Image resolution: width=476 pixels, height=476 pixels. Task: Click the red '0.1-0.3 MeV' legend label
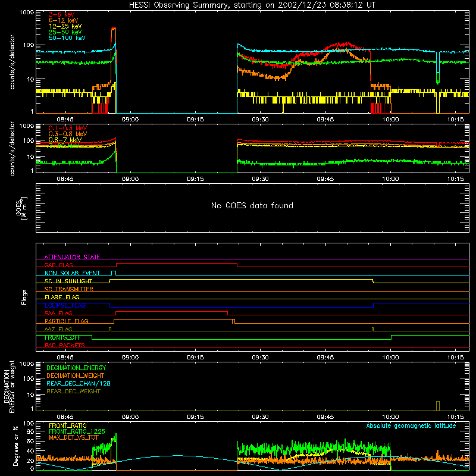click(68, 128)
